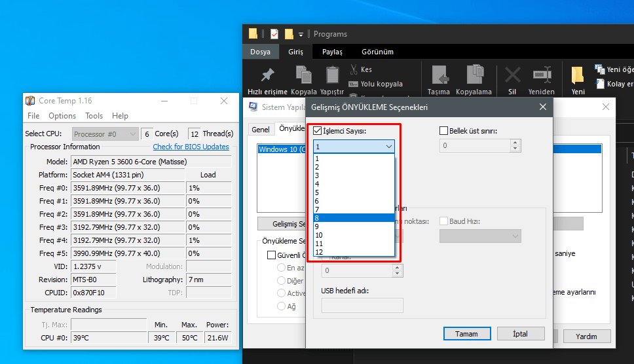Open the Dosya tab in Explorer
The height and width of the screenshot is (364, 634).
[261, 52]
